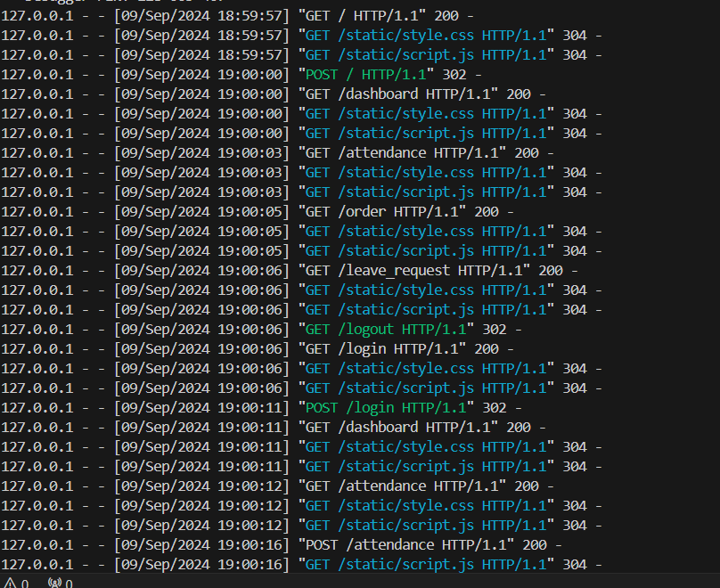Click the "POST /attendance" 200 log line
Image resolution: width=720 pixels, height=588 pixels.
tap(282, 545)
